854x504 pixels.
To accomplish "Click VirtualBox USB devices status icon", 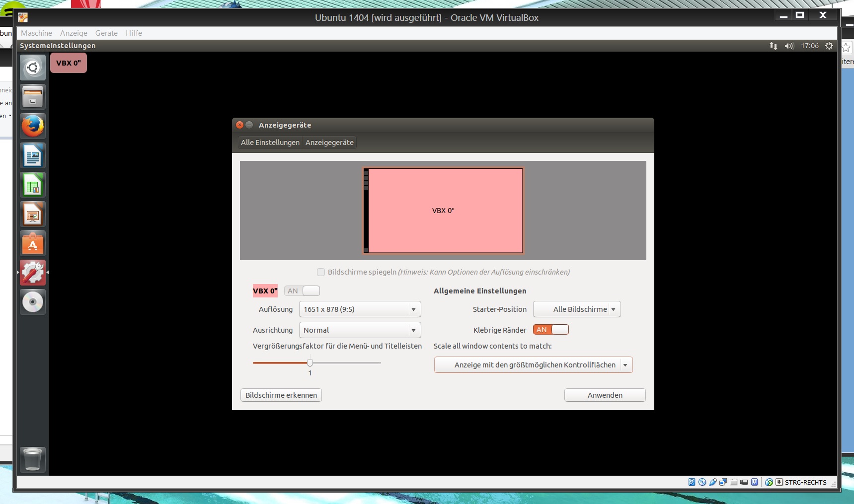I will click(x=712, y=482).
